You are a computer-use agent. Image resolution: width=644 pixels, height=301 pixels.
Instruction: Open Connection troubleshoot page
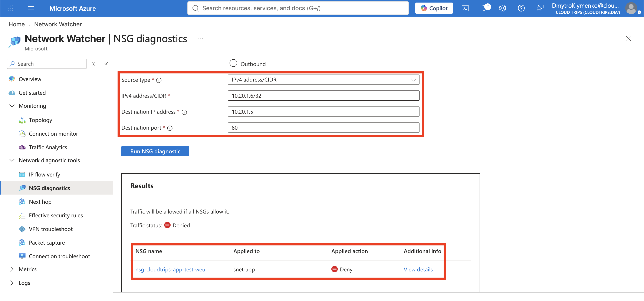[59, 256]
